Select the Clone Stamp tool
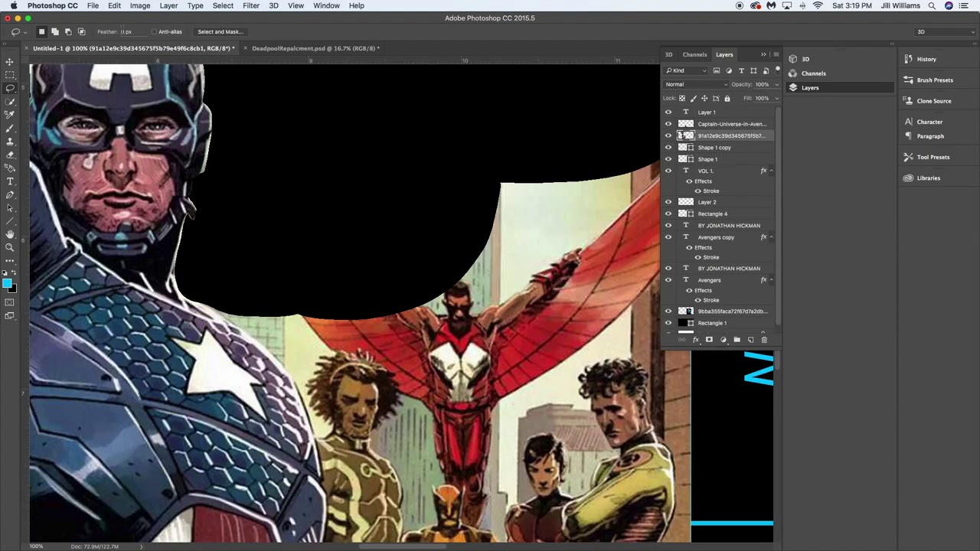This screenshot has height=551, width=980. [10, 142]
